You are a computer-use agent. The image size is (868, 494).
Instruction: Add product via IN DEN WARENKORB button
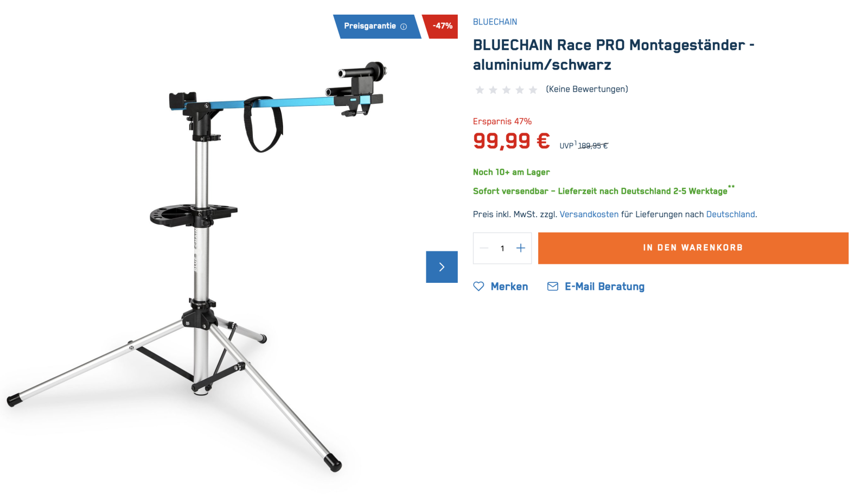point(693,248)
